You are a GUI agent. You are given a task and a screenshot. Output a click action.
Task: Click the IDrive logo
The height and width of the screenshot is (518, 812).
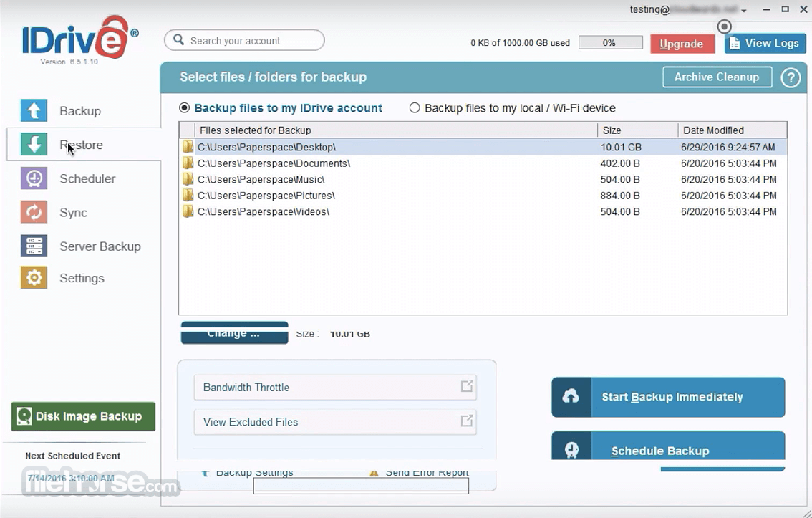click(79, 38)
